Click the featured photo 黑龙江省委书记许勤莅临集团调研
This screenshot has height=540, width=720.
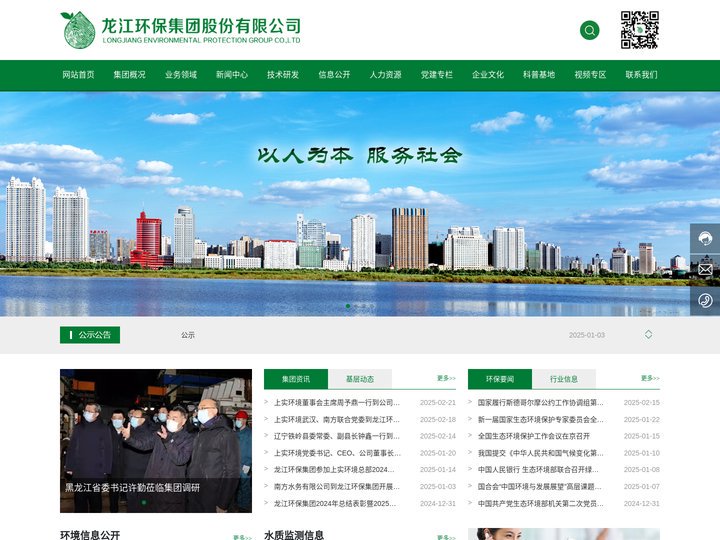pyautogui.click(x=156, y=441)
